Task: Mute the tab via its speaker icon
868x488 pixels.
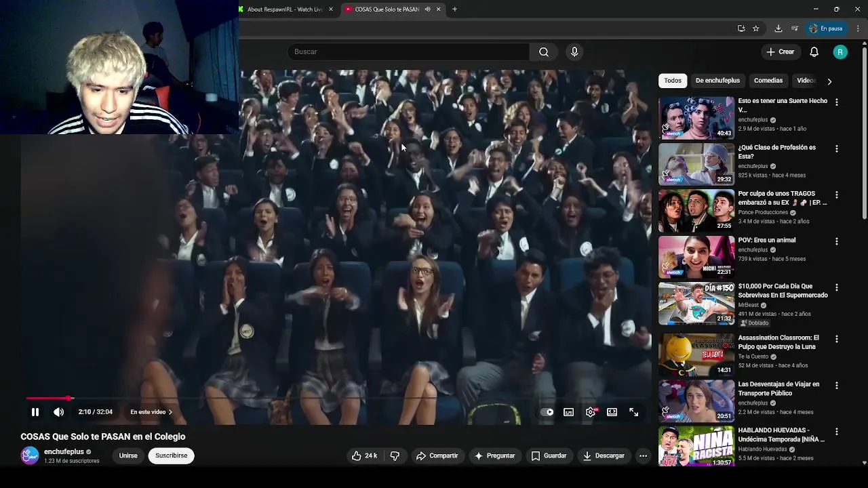Action: click(427, 9)
